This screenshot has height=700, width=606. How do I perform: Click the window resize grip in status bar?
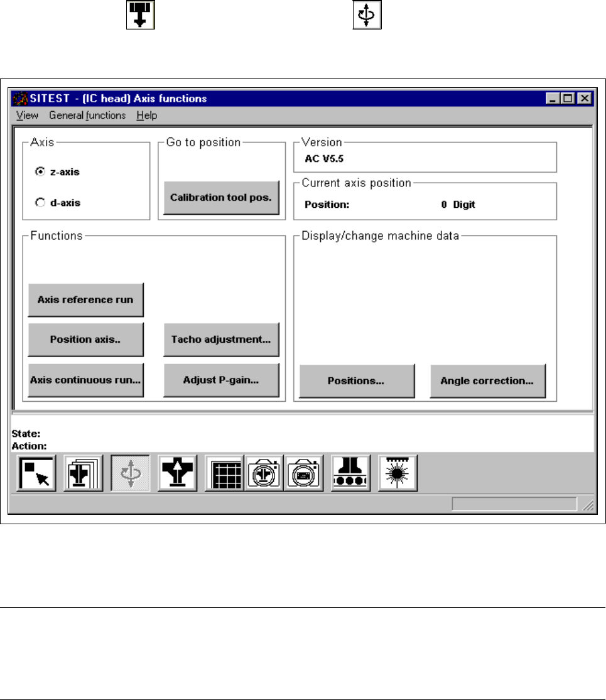588,505
